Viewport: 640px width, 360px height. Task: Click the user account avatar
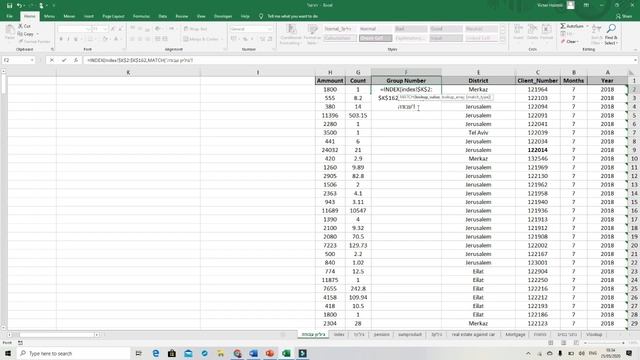point(571,5)
